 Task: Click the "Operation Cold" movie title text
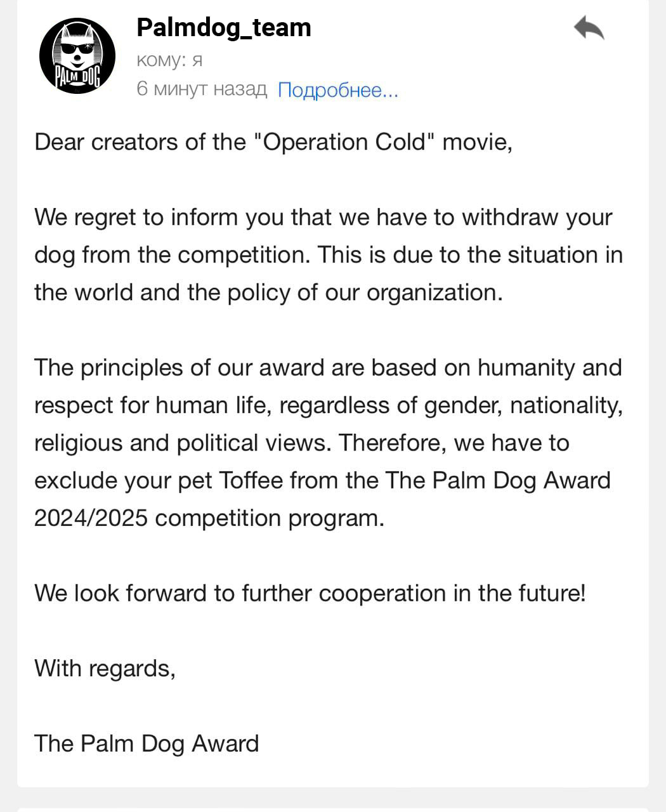344,141
